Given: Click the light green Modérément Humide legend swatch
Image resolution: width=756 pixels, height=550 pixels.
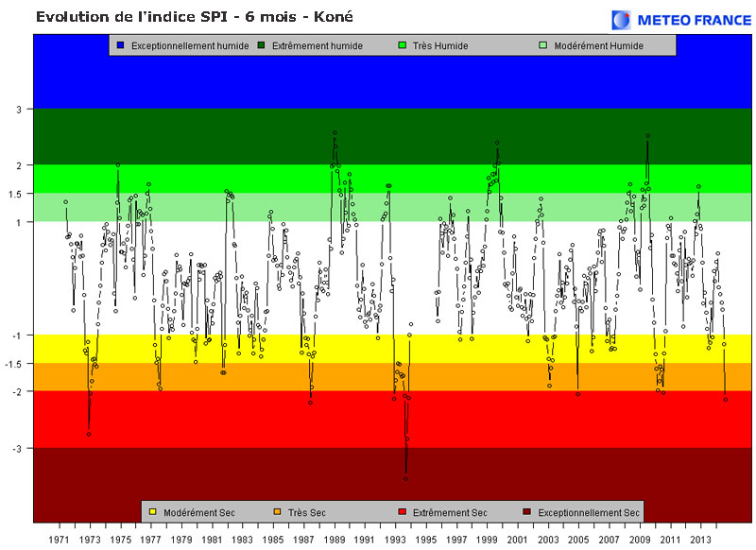Looking at the screenshot, I should coord(542,45).
